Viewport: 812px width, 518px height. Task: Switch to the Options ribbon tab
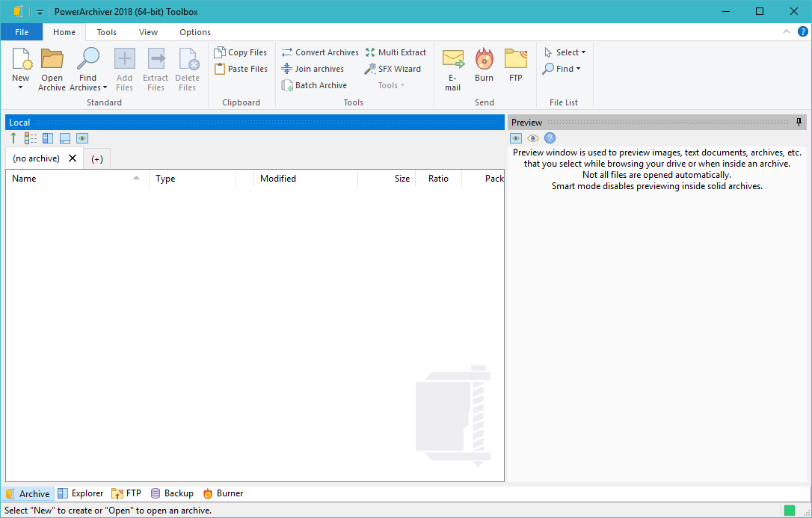pyautogui.click(x=195, y=32)
